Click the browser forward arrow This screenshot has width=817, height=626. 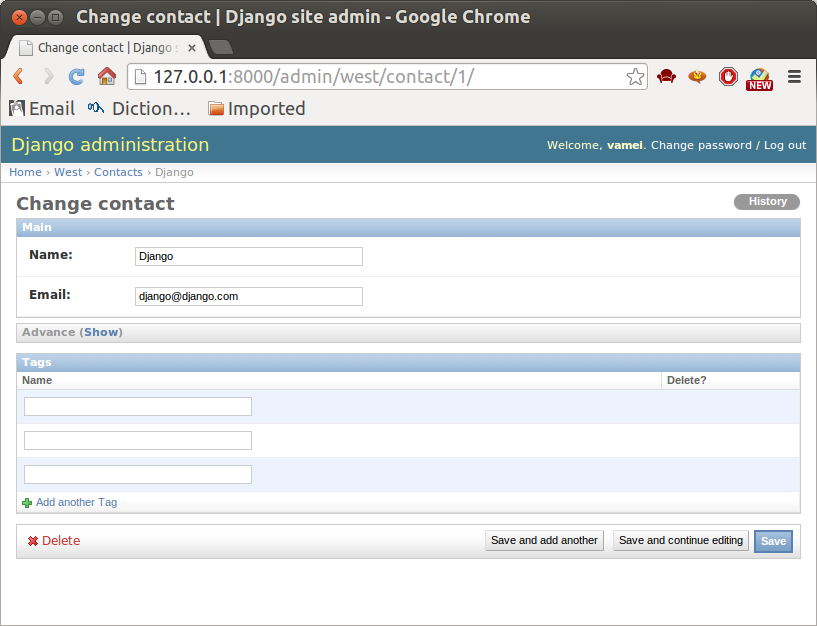(48, 77)
